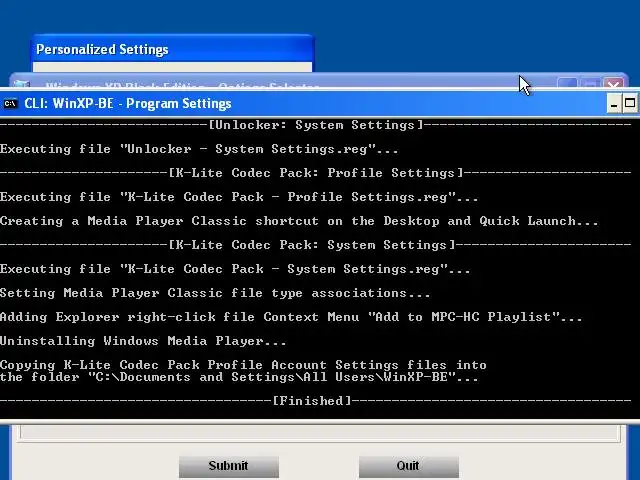Click 'Executing file "Unlocker - System Settings.reg"' line
640x480 pixels.
pyautogui.click(x=199, y=149)
